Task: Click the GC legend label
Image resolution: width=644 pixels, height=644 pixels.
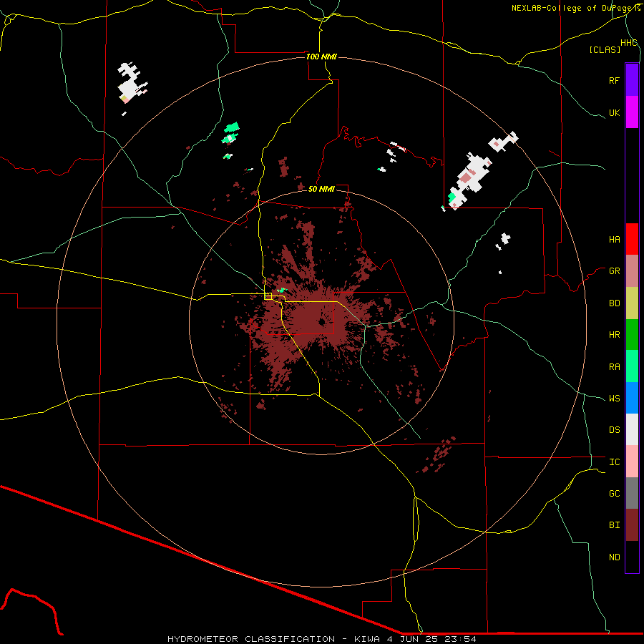Action: 614,494
